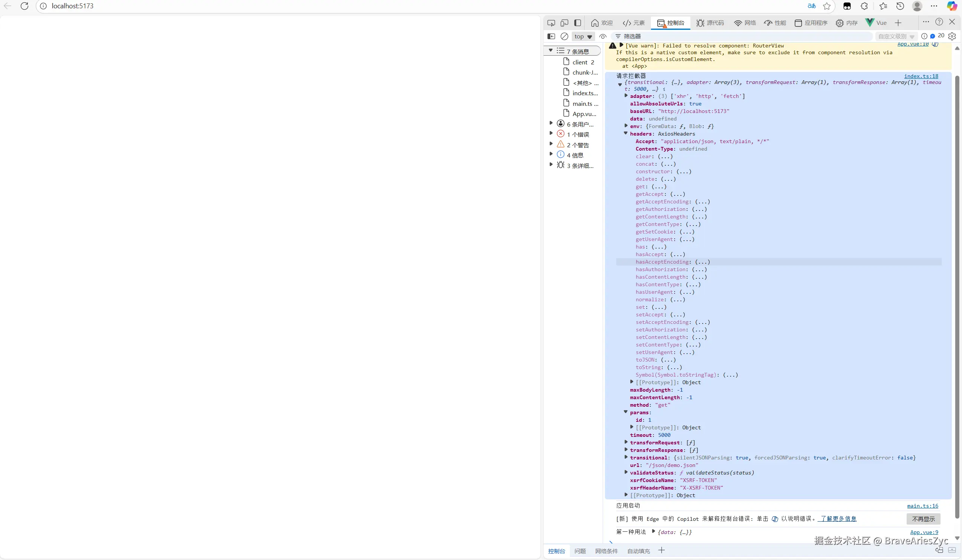Open the top context dropdown
Screen dimensions: 962x560
coord(583,37)
